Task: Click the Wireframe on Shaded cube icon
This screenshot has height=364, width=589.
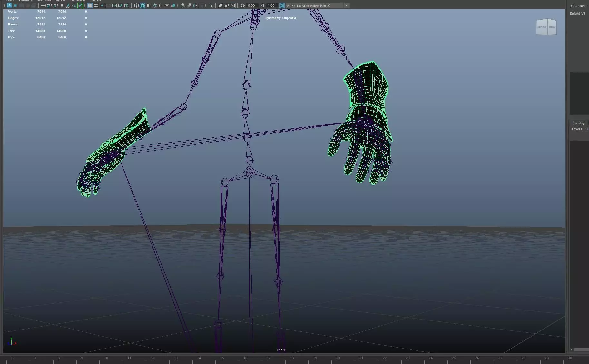Action: (155, 5)
